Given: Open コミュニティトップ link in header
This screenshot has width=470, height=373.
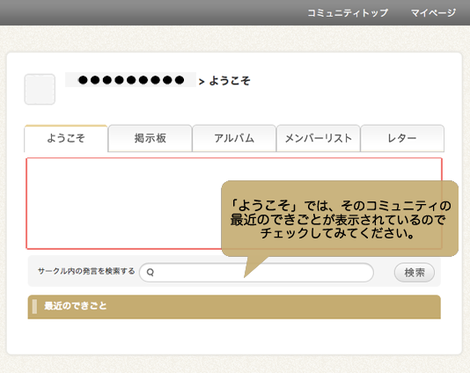Looking at the screenshot, I should click(x=348, y=13).
